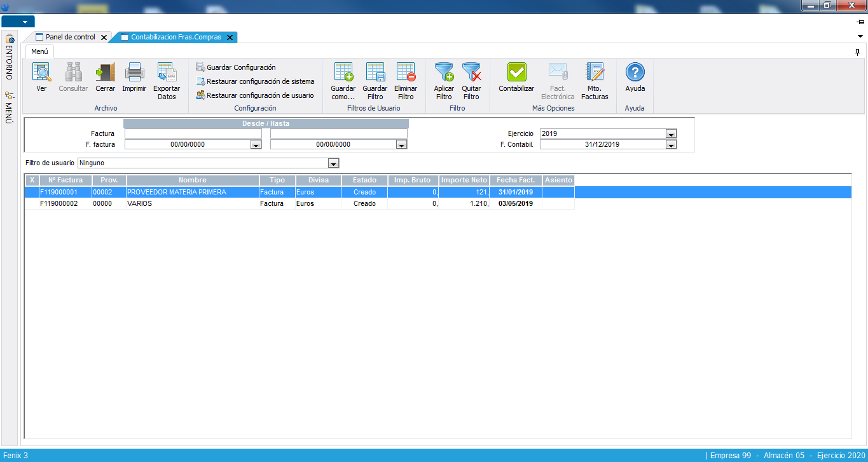This screenshot has width=868, height=462.
Task: Select the Menú ribbon tab
Action: point(39,51)
